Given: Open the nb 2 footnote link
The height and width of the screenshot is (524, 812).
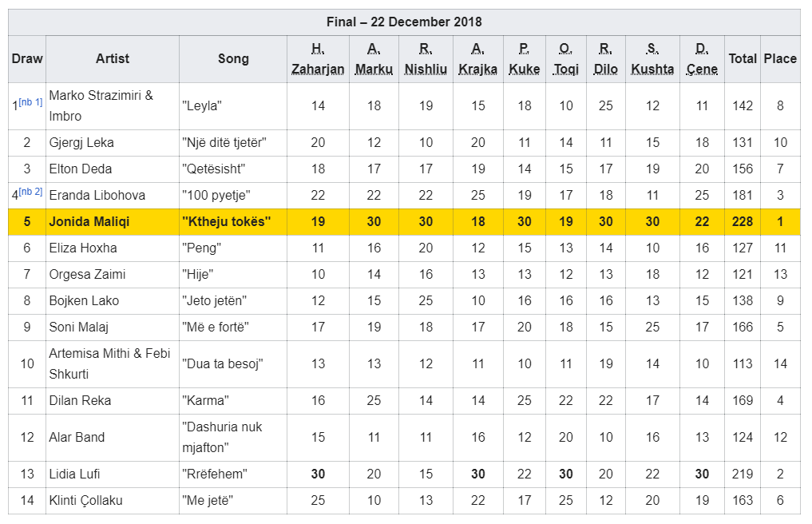Looking at the screenshot, I should [x=32, y=192].
